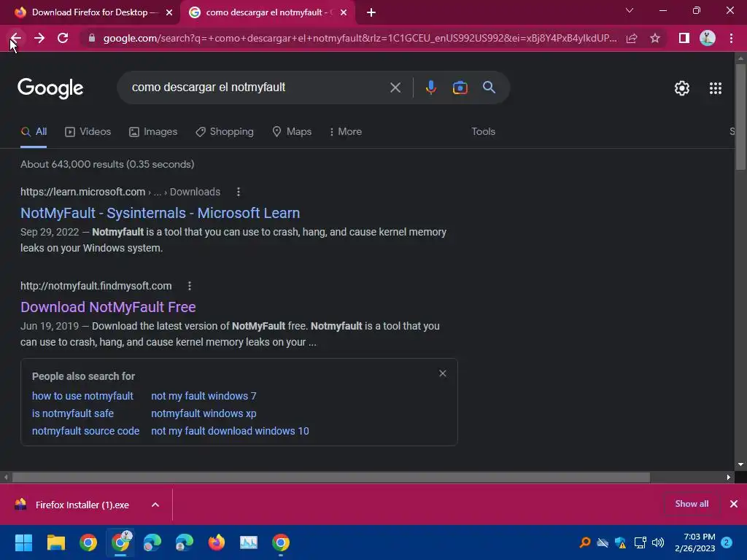Go to the Google homepage logo
The height and width of the screenshot is (560, 747).
coord(50,88)
